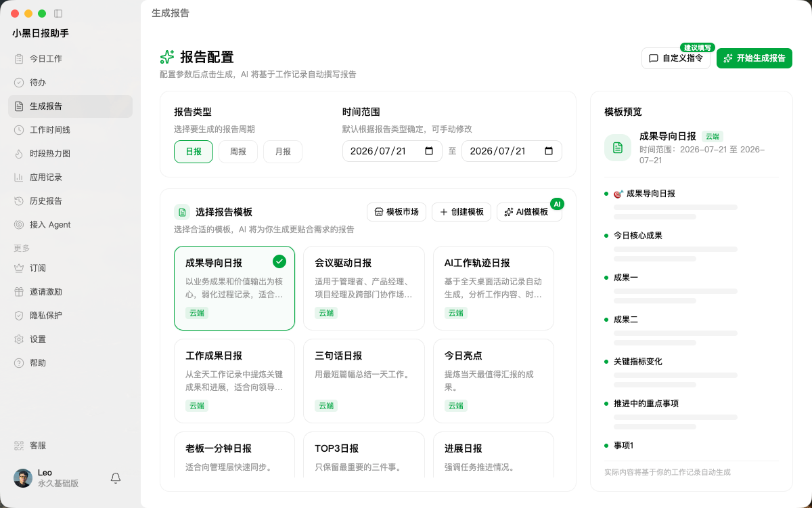Click the AI做模板 button
Image resolution: width=812 pixels, height=508 pixels.
529,212
